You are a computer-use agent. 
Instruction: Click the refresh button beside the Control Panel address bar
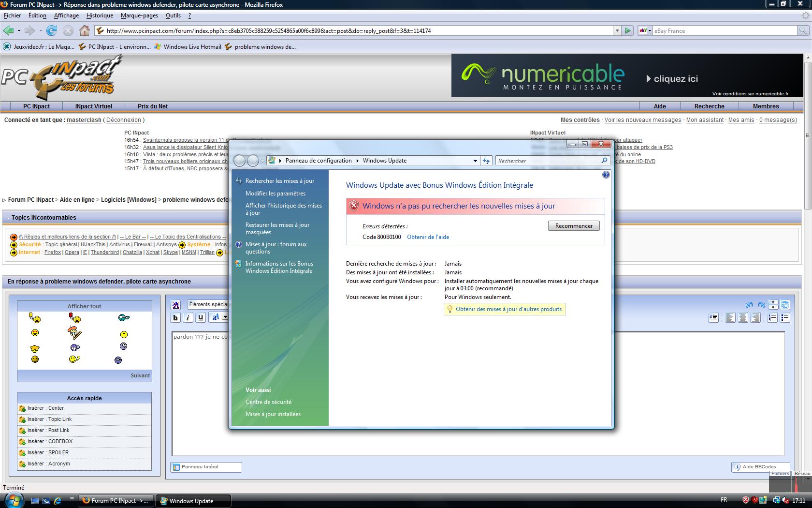486,161
